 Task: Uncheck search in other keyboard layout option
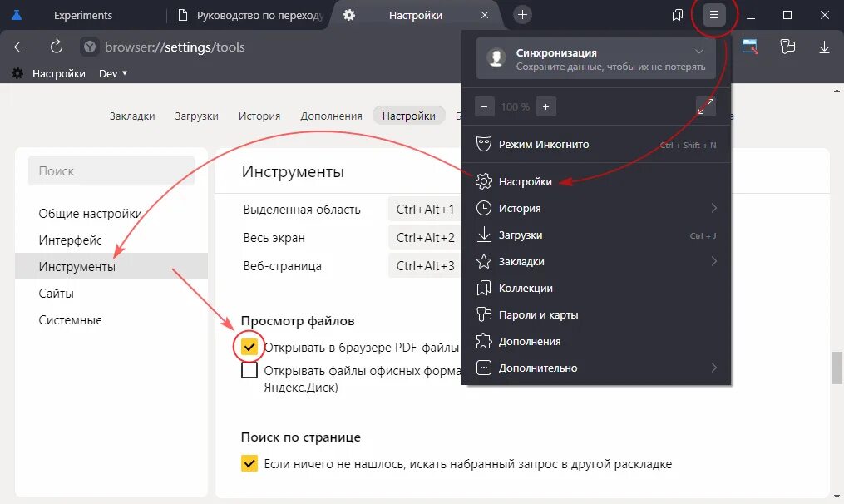point(249,464)
